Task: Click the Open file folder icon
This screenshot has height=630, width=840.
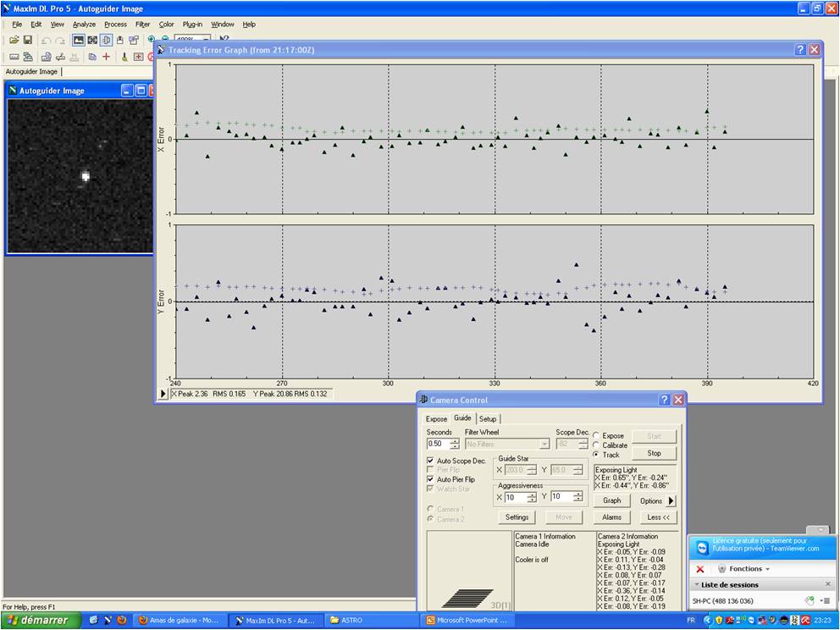Action: (14, 40)
